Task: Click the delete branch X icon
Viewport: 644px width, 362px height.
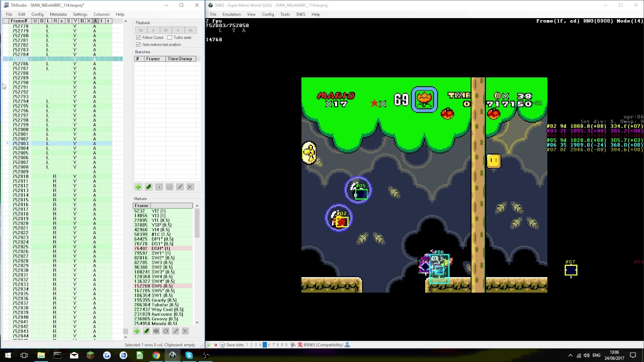Action: click(190, 187)
